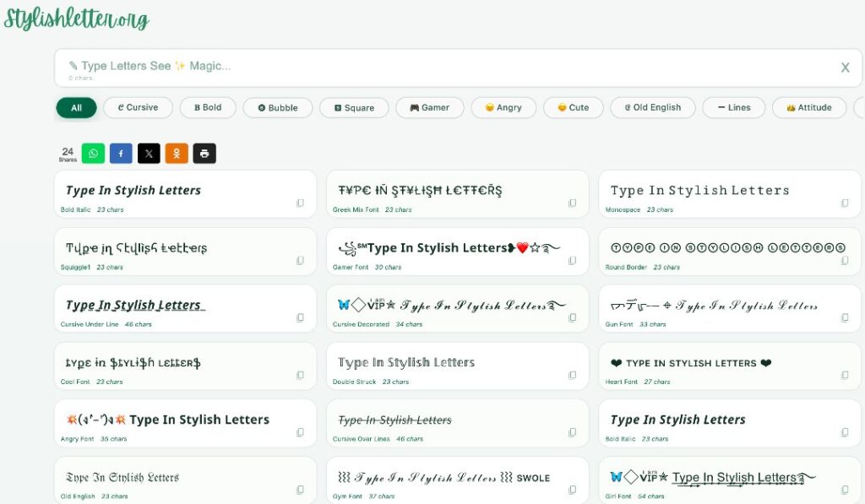The width and height of the screenshot is (865, 504).
Task: Select the Double Struck styled text
Action: pyautogui.click(x=406, y=362)
